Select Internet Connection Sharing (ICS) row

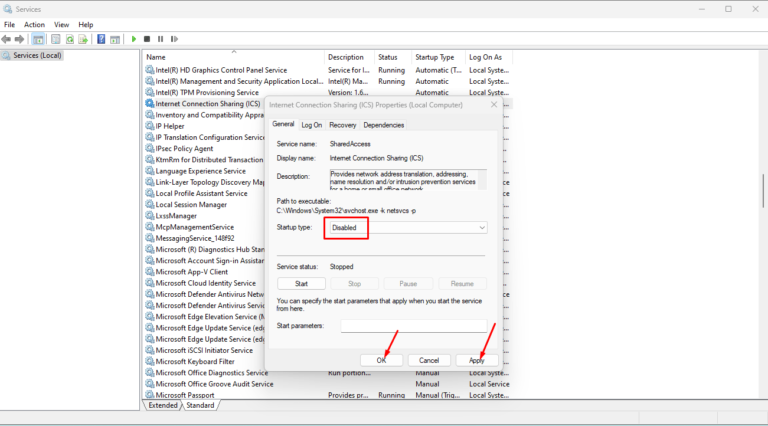pyautogui.click(x=208, y=104)
